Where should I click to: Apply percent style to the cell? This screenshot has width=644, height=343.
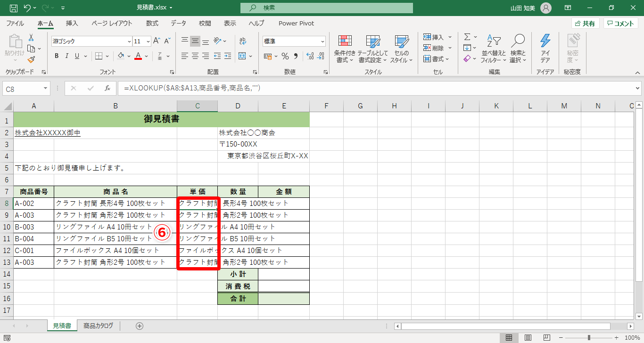coord(285,56)
